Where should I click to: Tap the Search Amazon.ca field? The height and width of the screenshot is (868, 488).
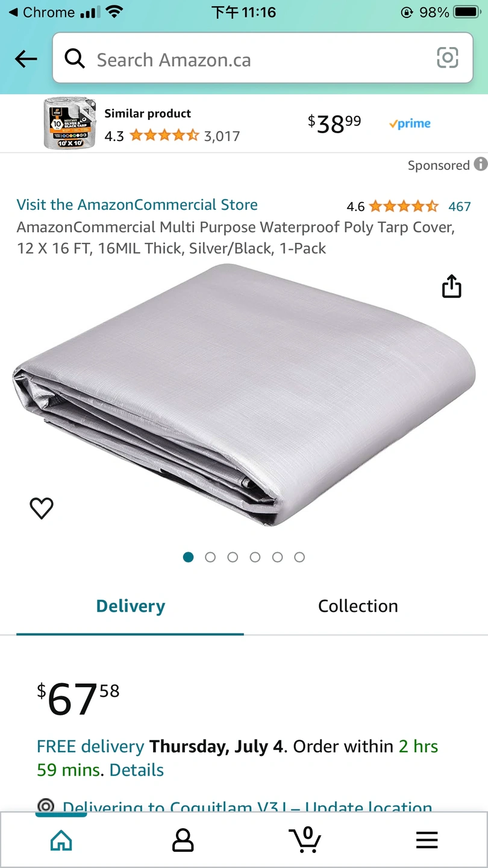point(263,58)
